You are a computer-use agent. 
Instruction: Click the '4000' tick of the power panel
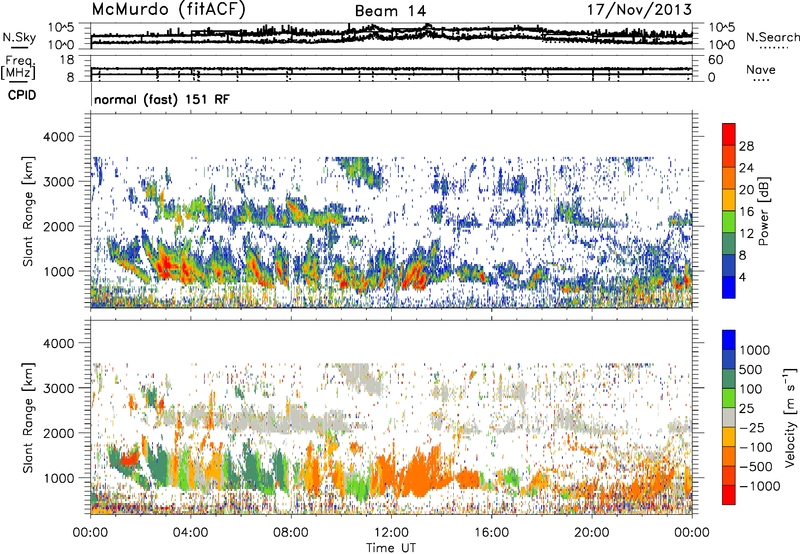tap(58, 137)
